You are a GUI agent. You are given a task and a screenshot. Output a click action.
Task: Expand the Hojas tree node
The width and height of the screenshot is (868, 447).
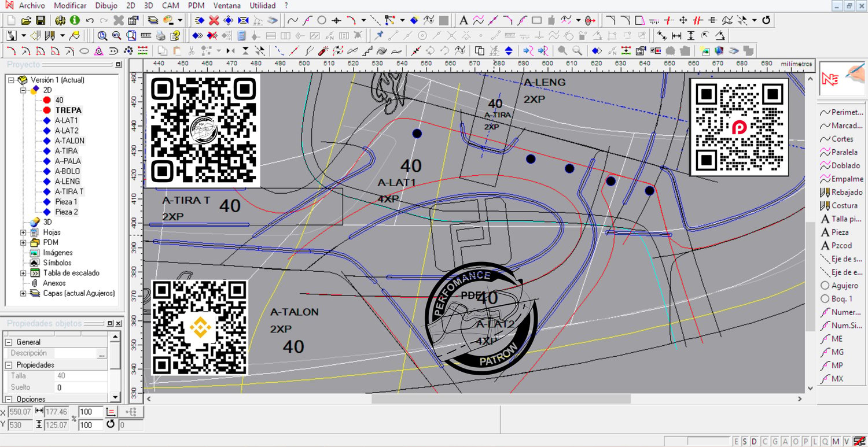[24, 232]
